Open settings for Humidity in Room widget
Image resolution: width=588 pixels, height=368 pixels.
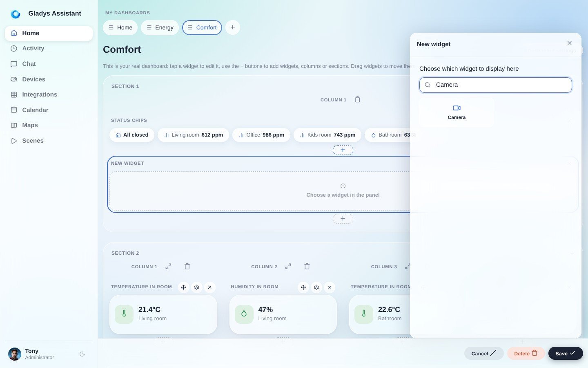(x=316, y=287)
